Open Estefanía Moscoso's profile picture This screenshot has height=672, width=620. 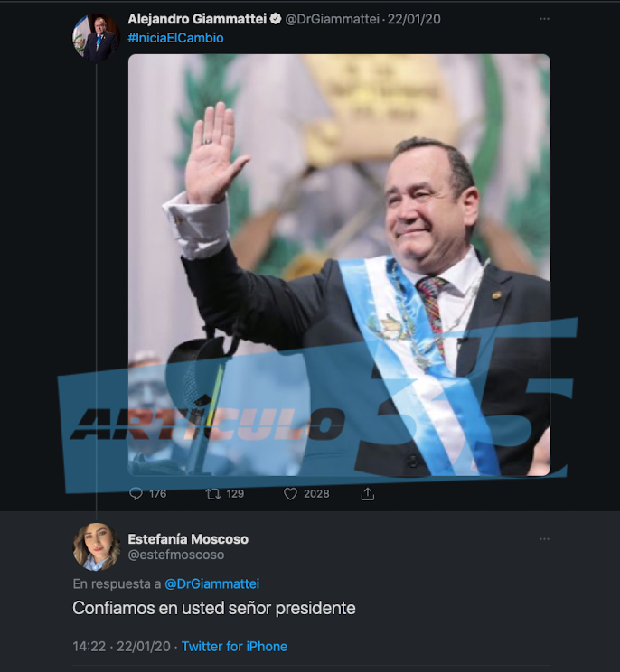click(x=96, y=546)
